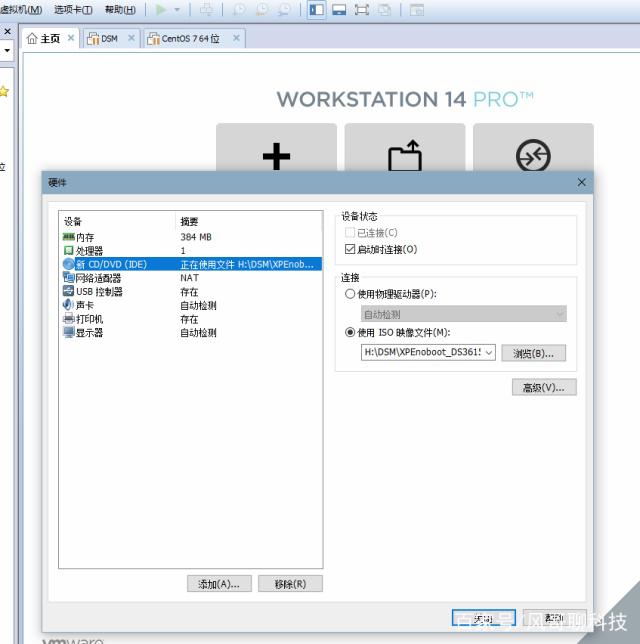Select the USB 控制器 device

(x=98, y=292)
